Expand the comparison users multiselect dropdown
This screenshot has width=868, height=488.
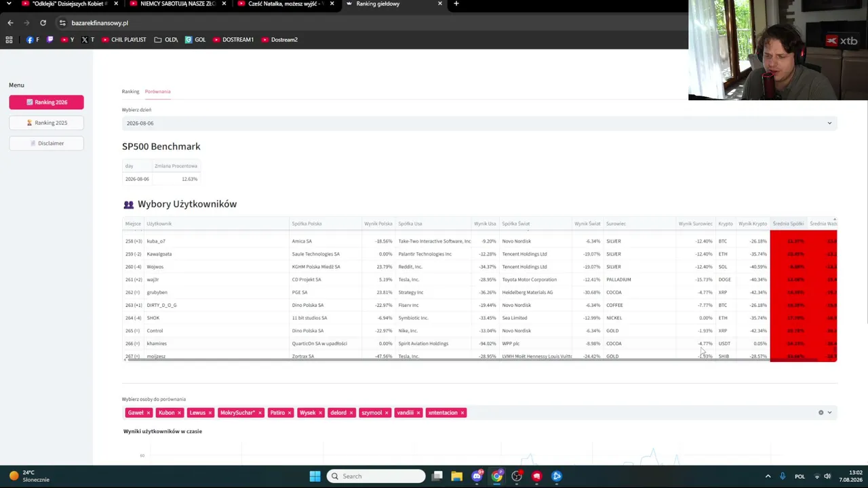click(829, 413)
